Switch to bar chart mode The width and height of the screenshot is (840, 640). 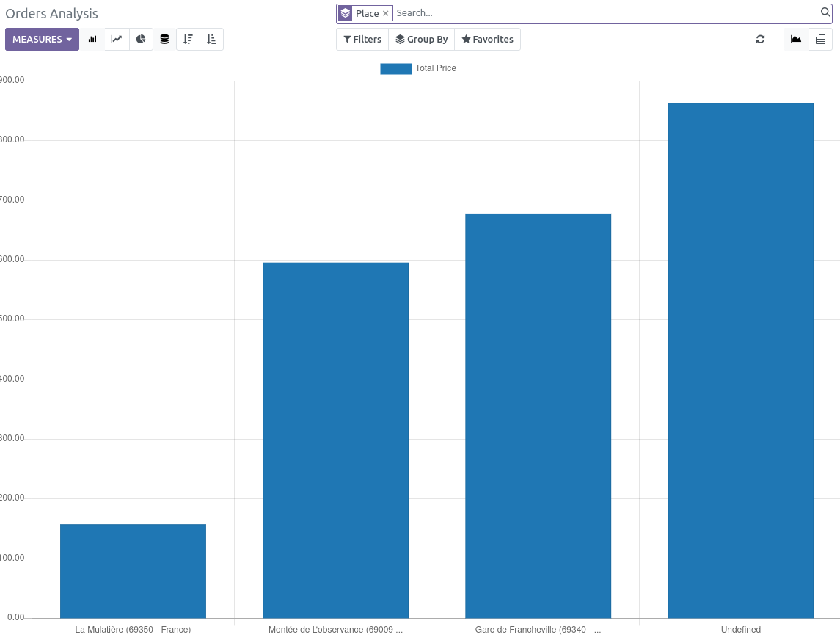pyautogui.click(x=92, y=39)
